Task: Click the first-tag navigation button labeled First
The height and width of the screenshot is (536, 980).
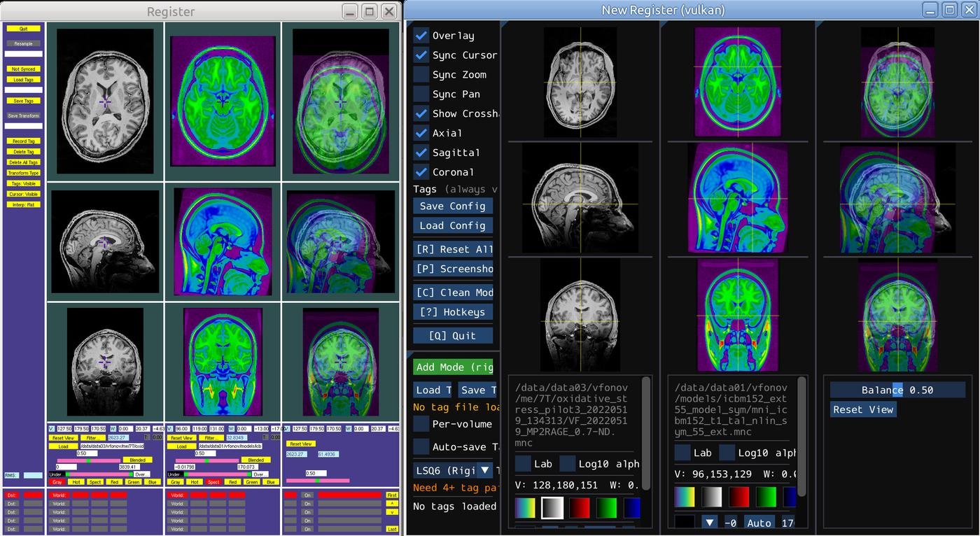Action: [x=392, y=495]
